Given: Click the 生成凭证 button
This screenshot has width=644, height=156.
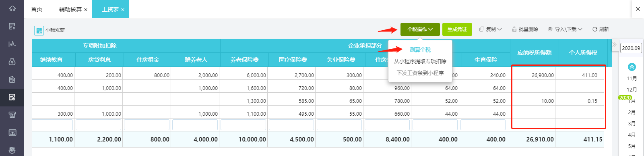Looking at the screenshot, I should click(x=457, y=29).
